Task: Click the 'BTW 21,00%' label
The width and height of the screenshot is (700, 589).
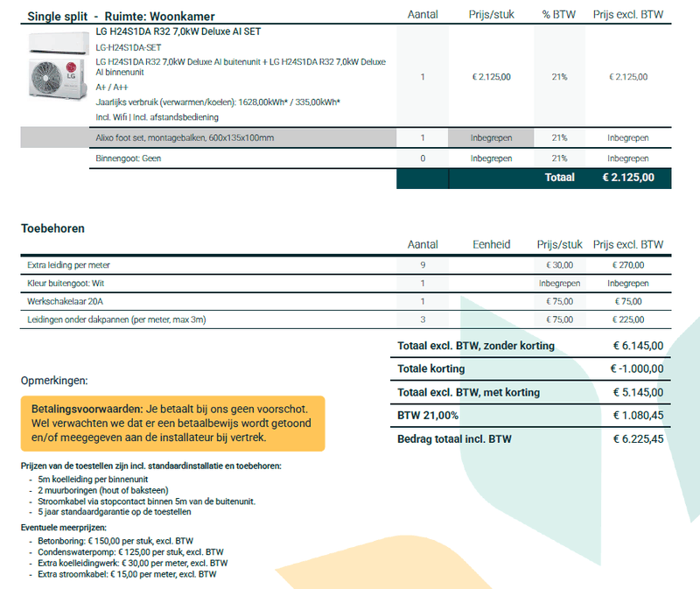Action: [x=428, y=416]
